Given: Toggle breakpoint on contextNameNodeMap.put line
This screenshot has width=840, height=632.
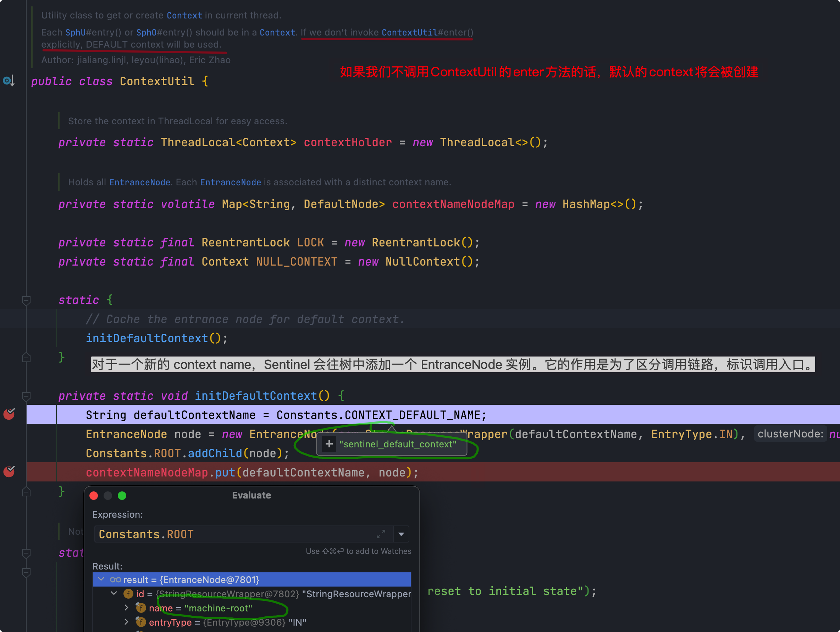Looking at the screenshot, I should tap(9, 472).
